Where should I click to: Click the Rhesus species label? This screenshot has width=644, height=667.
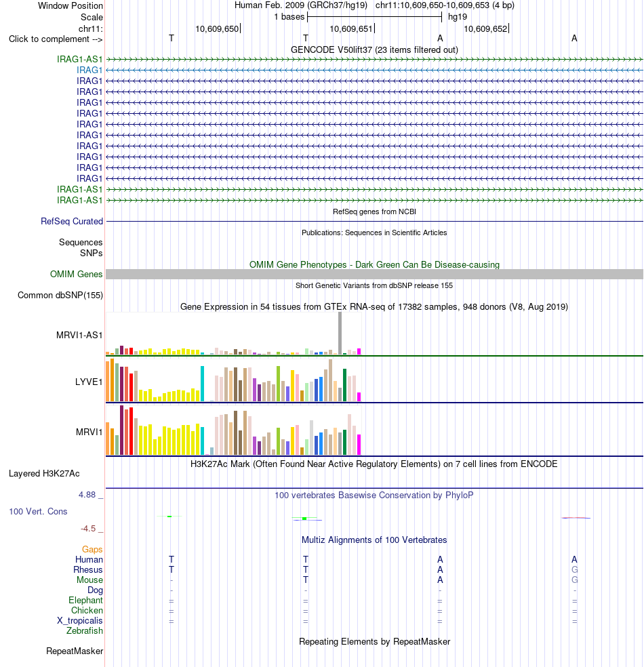coord(88,570)
